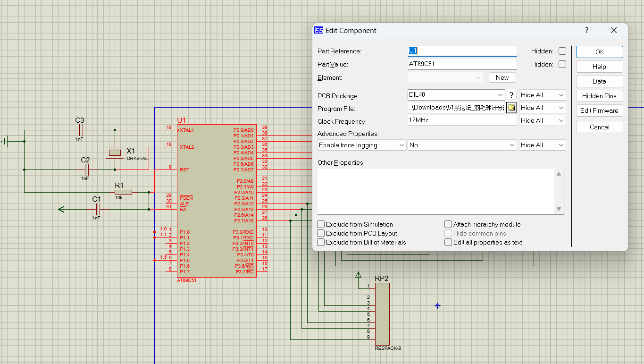Toggle Hidden checkbox for Part Reference
Screen dimensions: 644x364
[x=562, y=51]
